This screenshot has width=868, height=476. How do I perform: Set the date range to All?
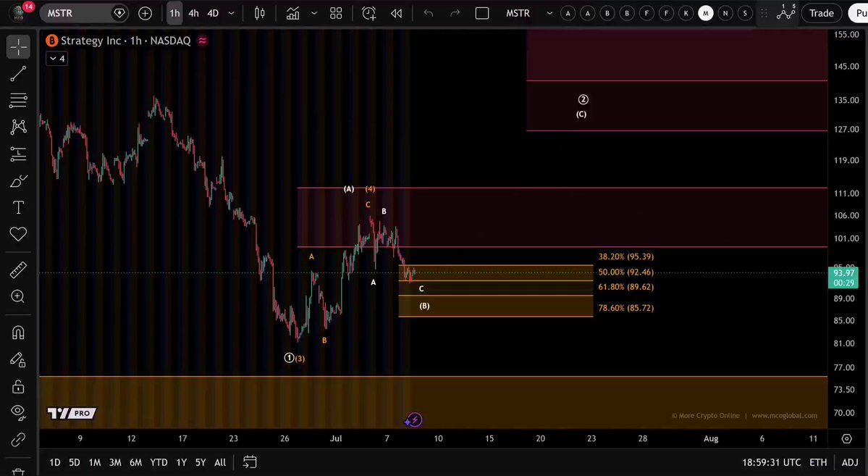[x=220, y=462]
